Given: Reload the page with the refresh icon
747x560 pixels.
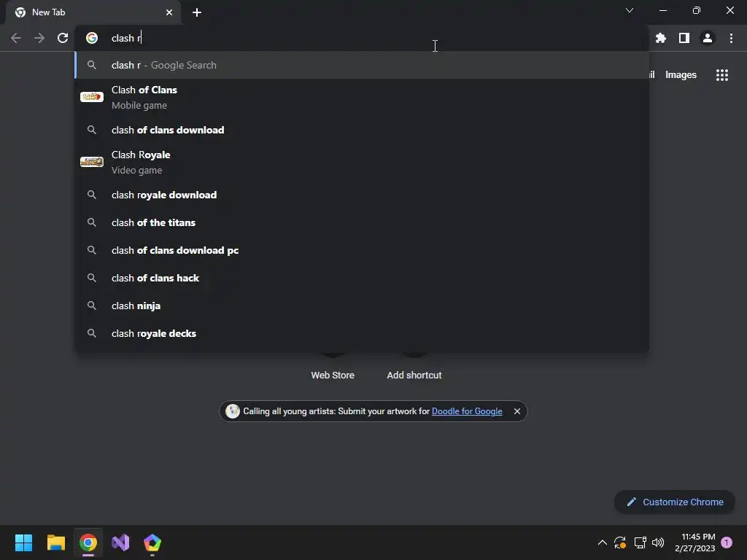Looking at the screenshot, I should [63, 38].
